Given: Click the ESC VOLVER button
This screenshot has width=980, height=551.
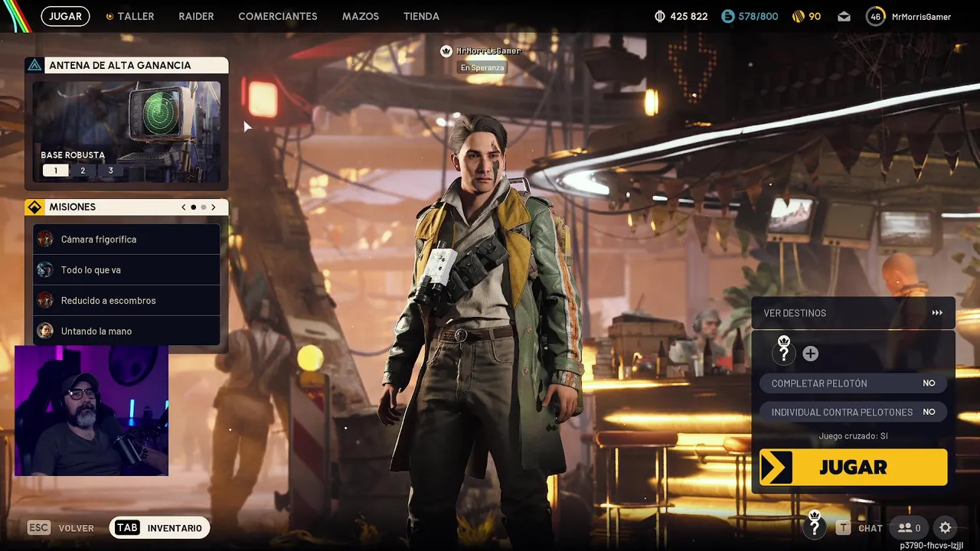Looking at the screenshot, I should click(x=60, y=528).
